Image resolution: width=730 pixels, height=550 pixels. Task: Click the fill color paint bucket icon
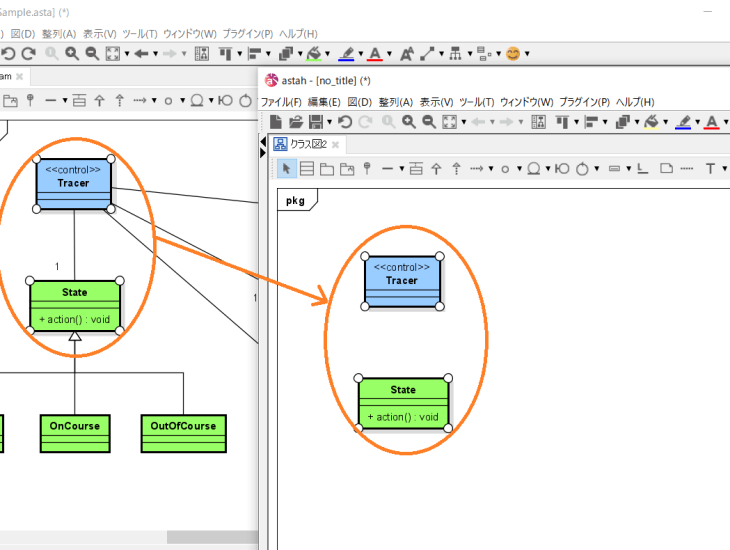651,122
